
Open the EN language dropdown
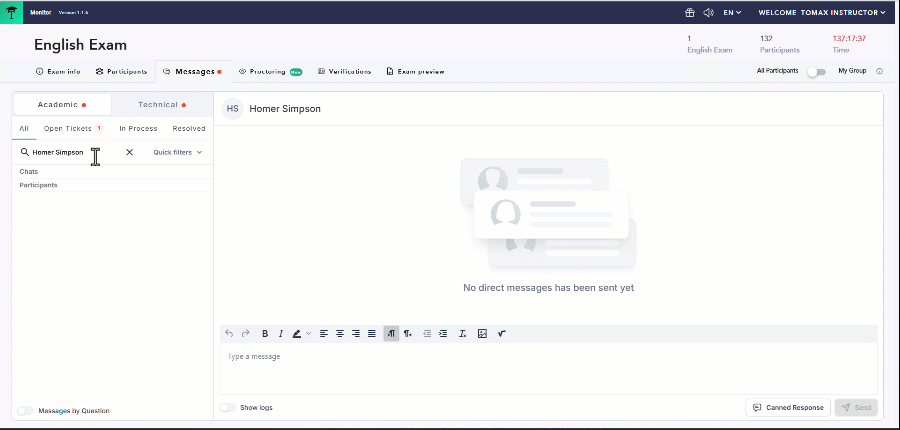(x=732, y=12)
